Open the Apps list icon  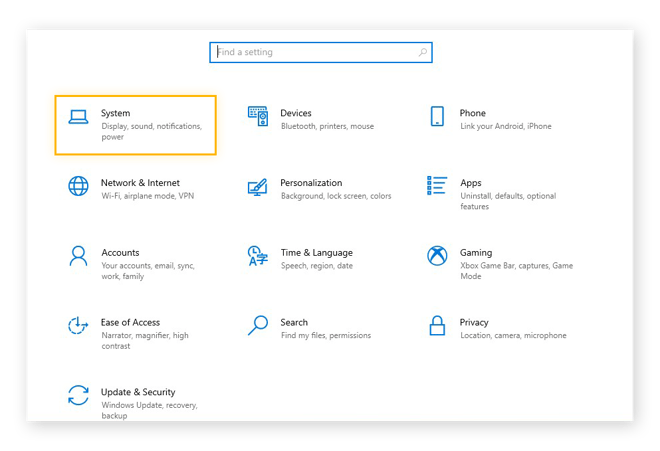pyautogui.click(x=437, y=186)
